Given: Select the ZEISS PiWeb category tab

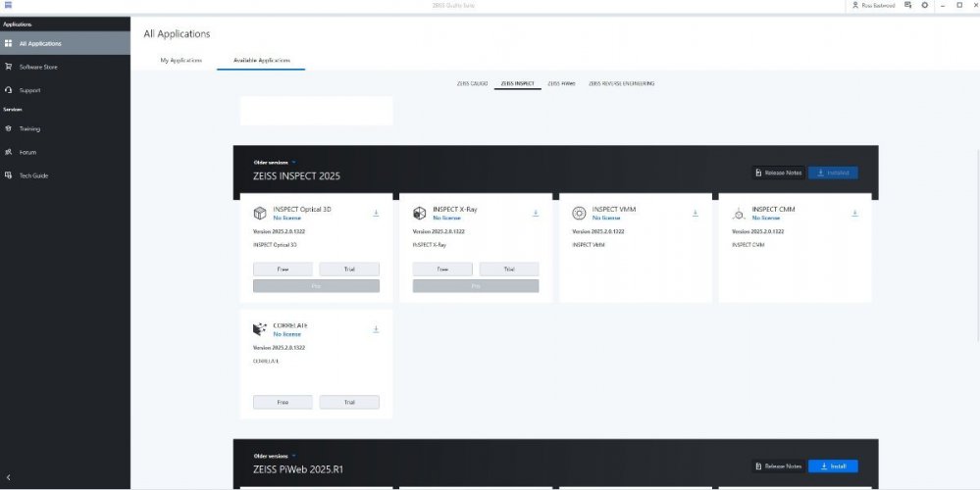Looking at the screenshot, I should point(561,83).
